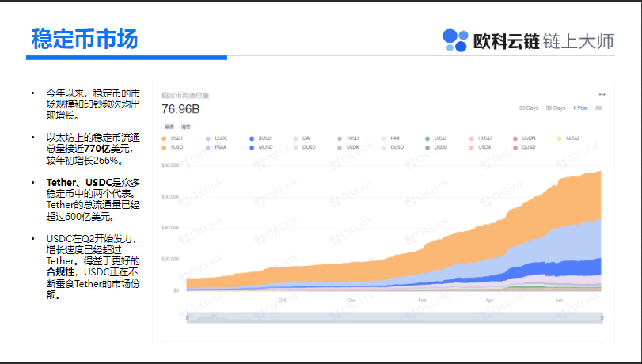Show All time range
Viewport: 642px width, 364px height.
click(598, 108)
